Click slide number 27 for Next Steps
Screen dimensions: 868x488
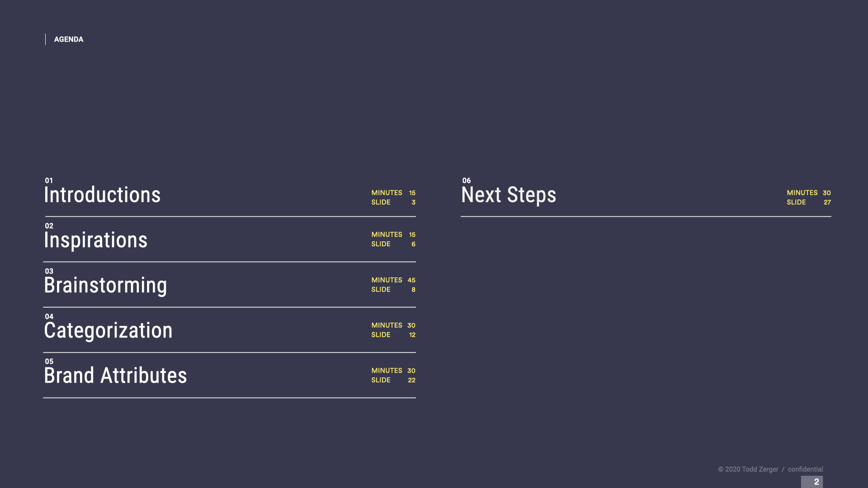tap(827, 202)
